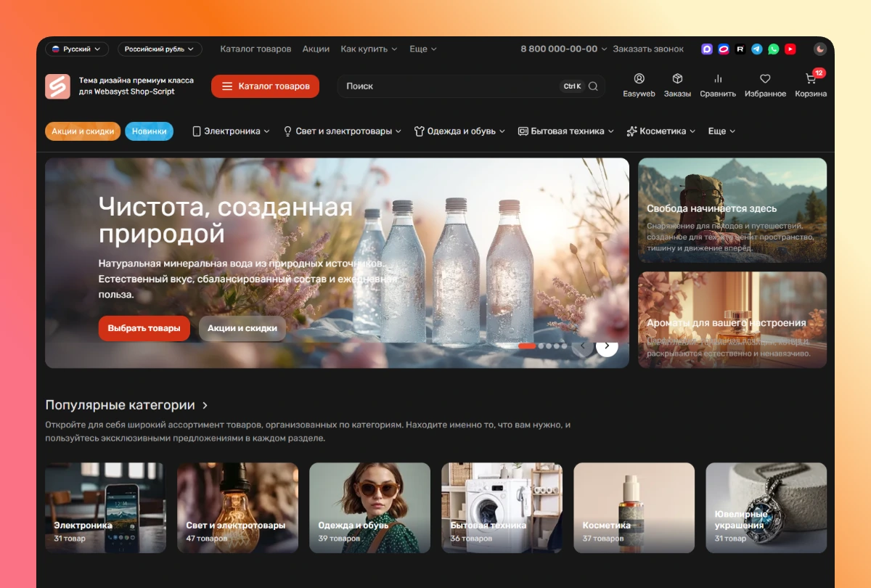Expand the Русский language dropdown
Screen dimensions: 871x588
(x=75, y=49)
